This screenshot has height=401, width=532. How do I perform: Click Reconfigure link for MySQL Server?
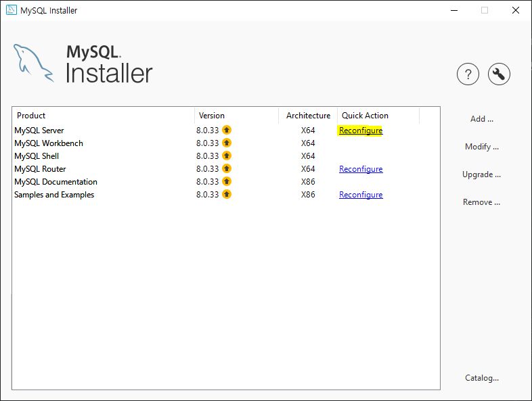tap(361, 131)
